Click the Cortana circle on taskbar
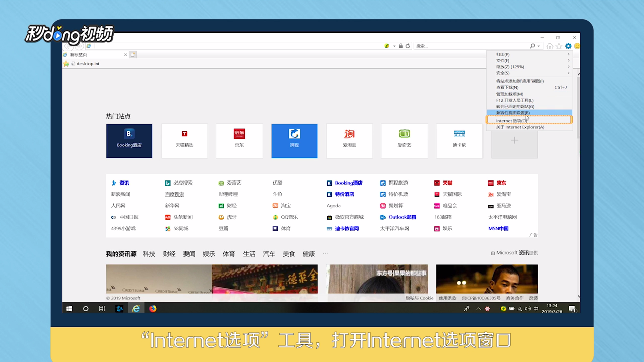This screenshot has height=362, width=644. tap(86, 308)
